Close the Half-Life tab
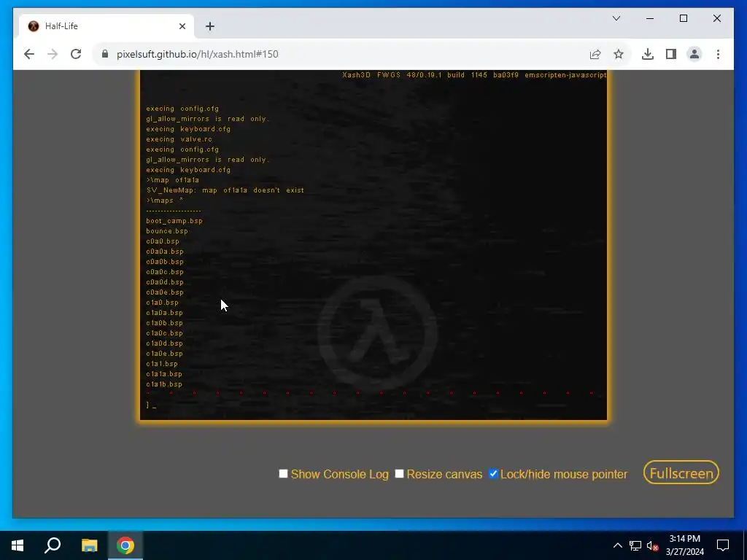 click(x=182, y=26)
